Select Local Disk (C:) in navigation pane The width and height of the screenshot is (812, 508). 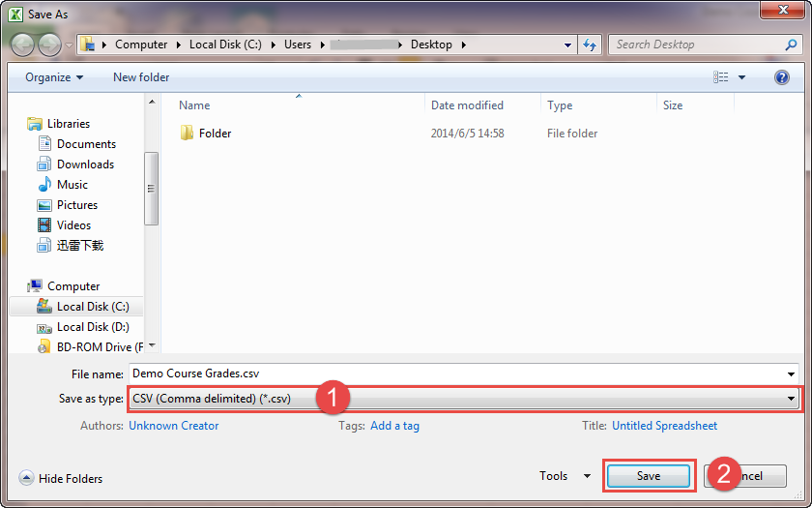coord(92,307)
